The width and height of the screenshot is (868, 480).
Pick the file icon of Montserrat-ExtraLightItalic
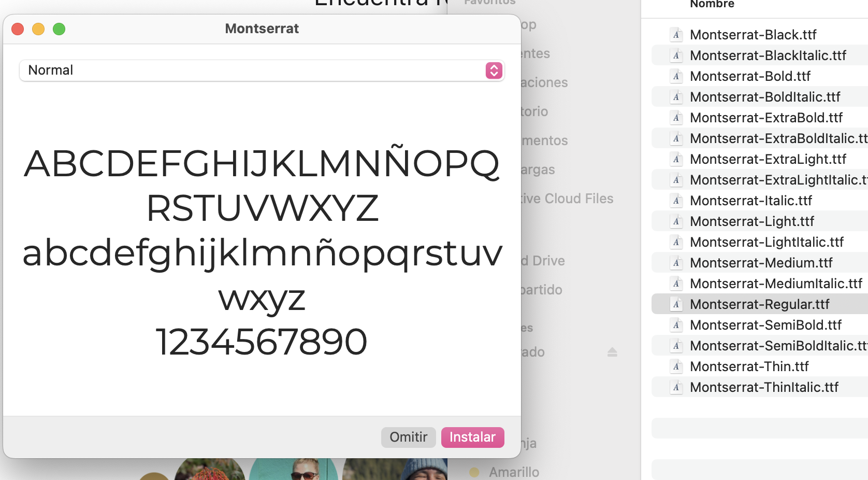coord(676,180)
